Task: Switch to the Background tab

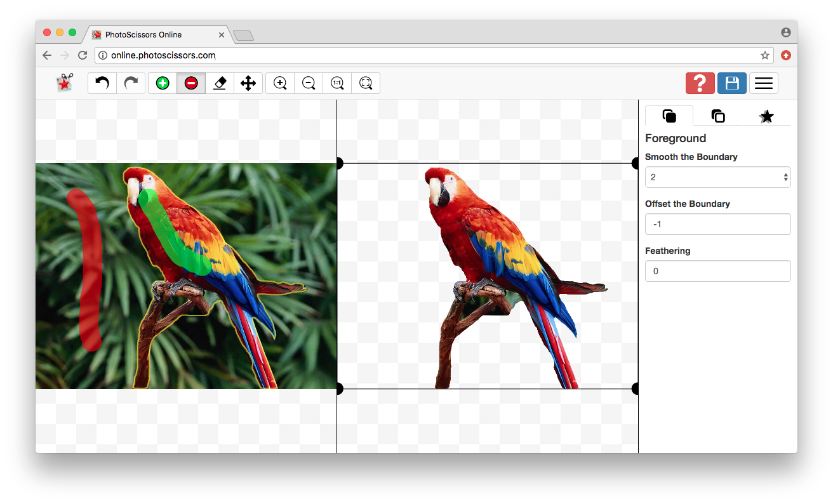Action: [x=718, y=116]
